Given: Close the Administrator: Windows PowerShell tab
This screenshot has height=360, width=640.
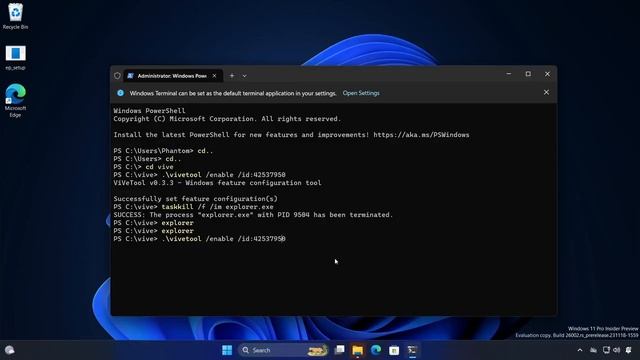Looking at the screenshot, I should [214, 76].
